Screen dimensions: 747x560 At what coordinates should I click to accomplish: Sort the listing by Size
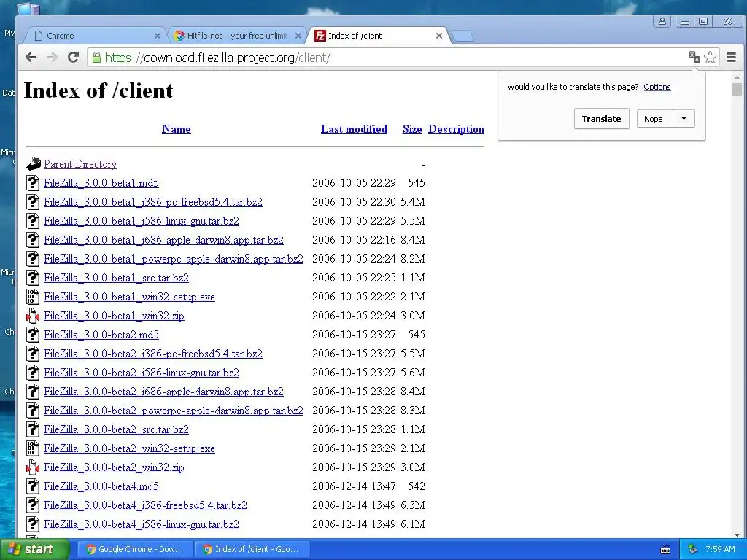click(x=412, y=129)
